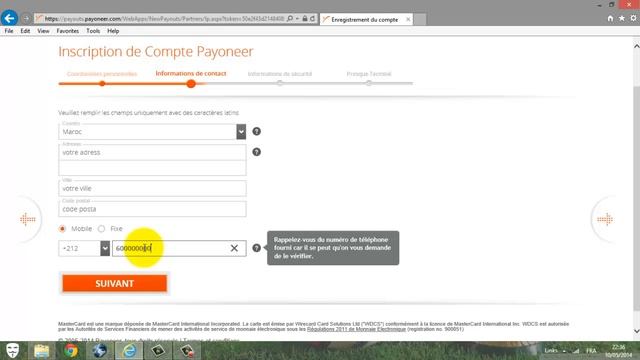The image size is (640, 360).
Task: Click the city field containing votre ville
Action: 153,189
